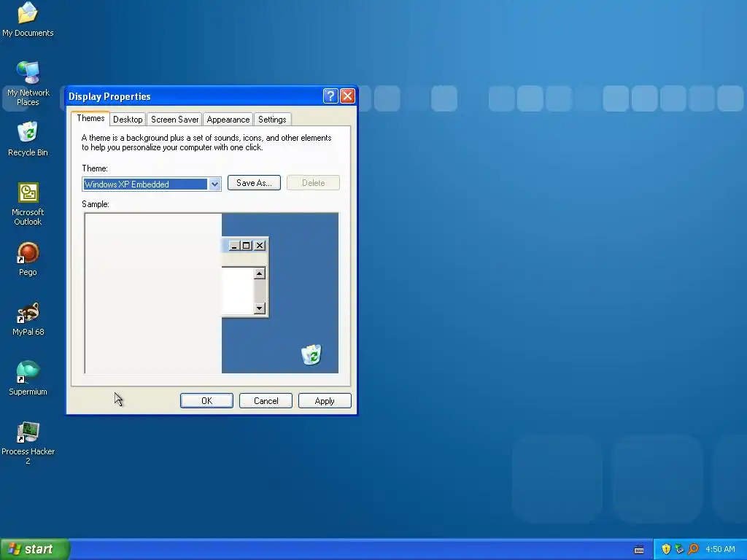Select the MyPal 68 browser shortcut

click(28, 319)
